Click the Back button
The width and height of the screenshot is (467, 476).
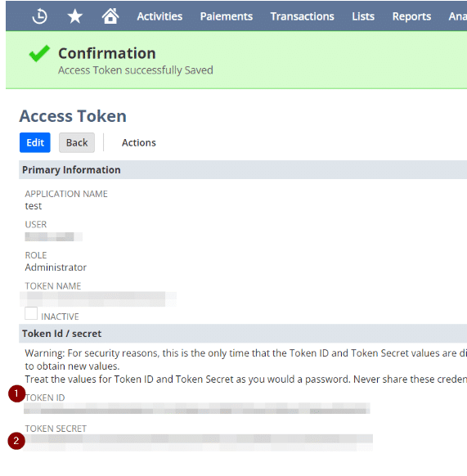point(77,142)
